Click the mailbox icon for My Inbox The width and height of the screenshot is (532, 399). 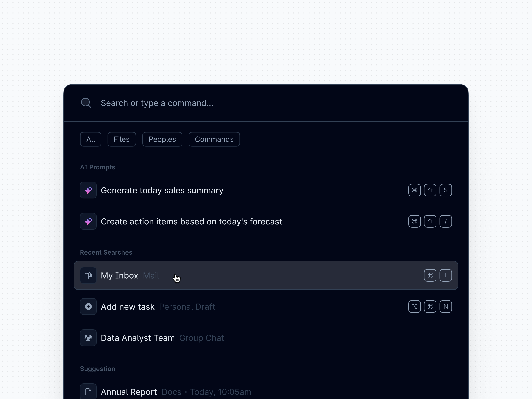pos(88,275)
